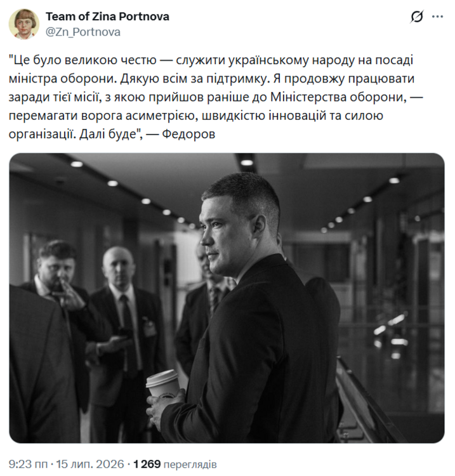Open the Team of Zina Portnova profile name

tap(107, 17)
